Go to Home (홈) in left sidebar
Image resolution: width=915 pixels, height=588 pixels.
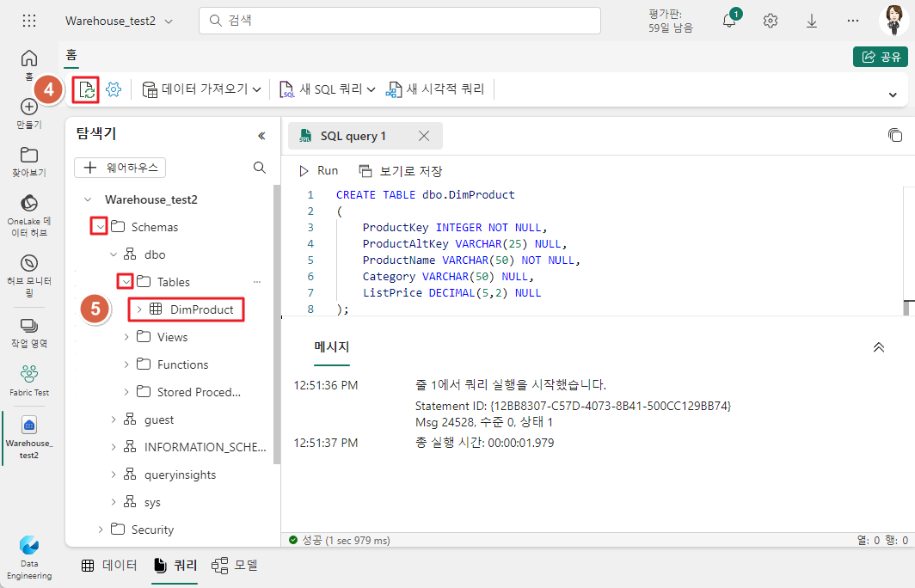tap(29, 64)
